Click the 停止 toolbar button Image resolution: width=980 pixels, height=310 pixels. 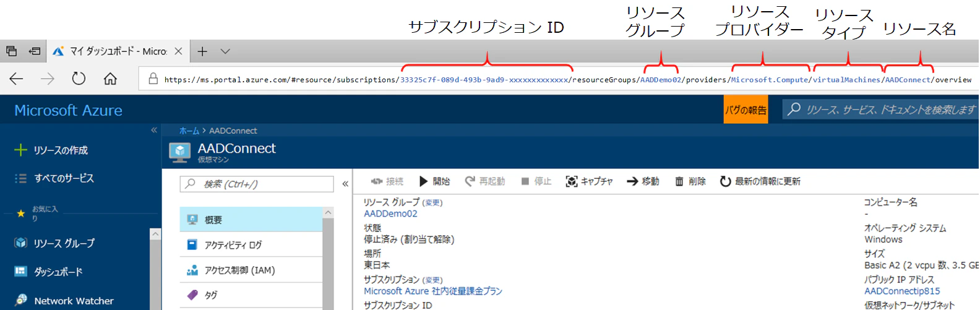pos(536,181)
